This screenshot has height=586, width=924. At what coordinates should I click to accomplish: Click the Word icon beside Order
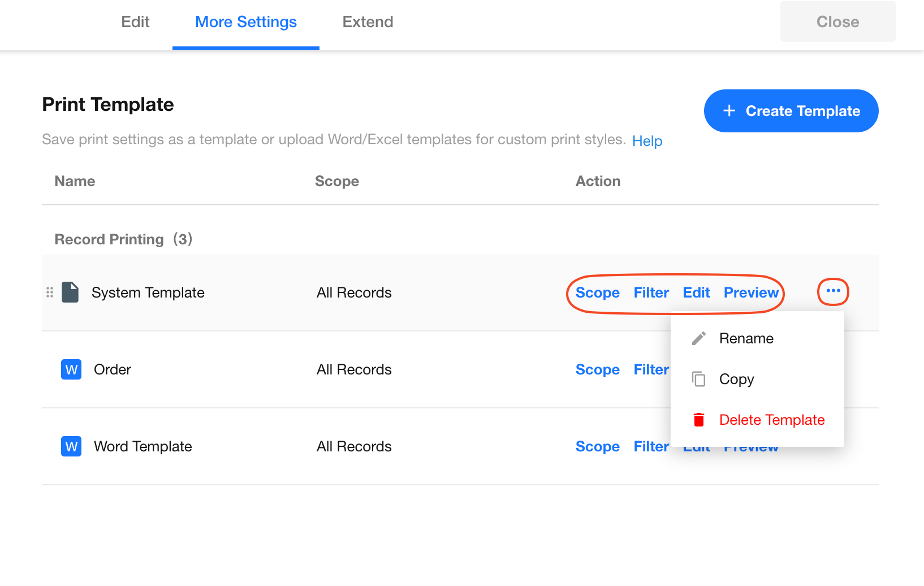pos(71,369)
